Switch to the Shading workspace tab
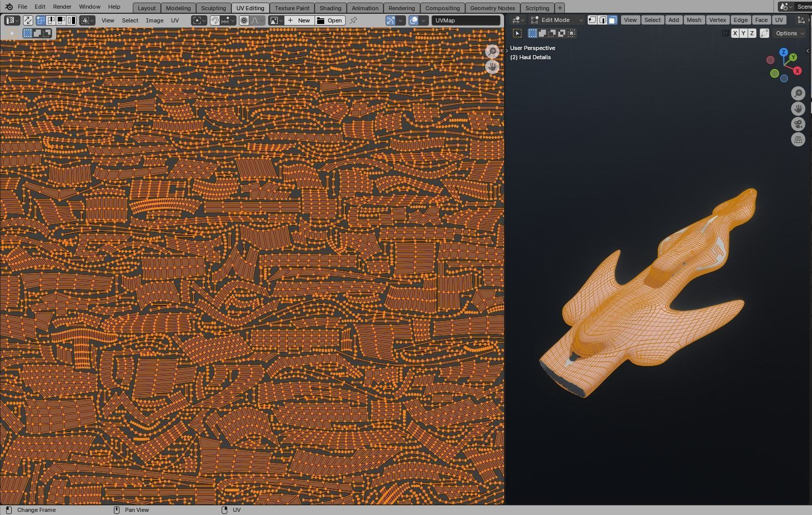This screenshot has height=515, width=812. coord(330,8)
